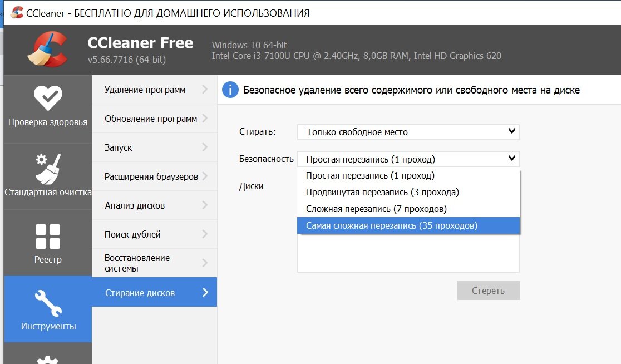The height and width of the screenshot is (364, 621).
Task: Open Анализ дисков menu item
Action: pos(154,205)
